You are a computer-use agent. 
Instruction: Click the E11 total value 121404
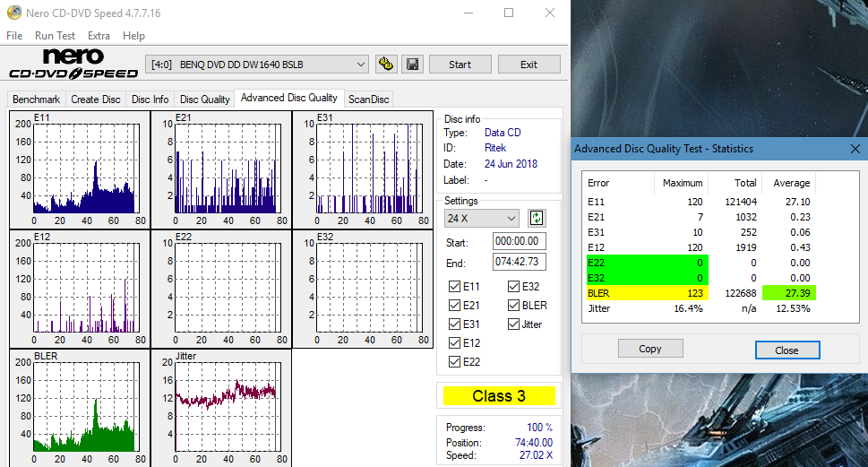click(x=741, y=202)
